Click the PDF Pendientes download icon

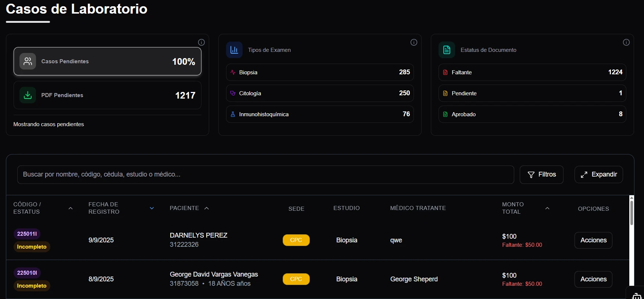(x=28, y=95)
